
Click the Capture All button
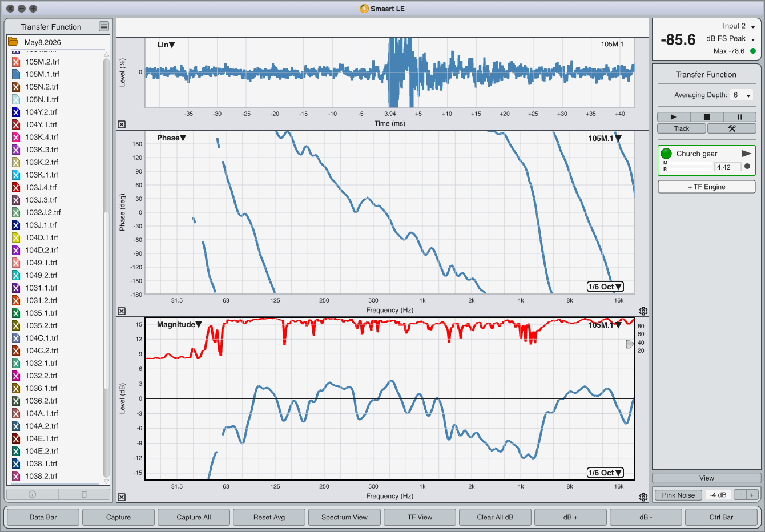(x=194, y=517)
